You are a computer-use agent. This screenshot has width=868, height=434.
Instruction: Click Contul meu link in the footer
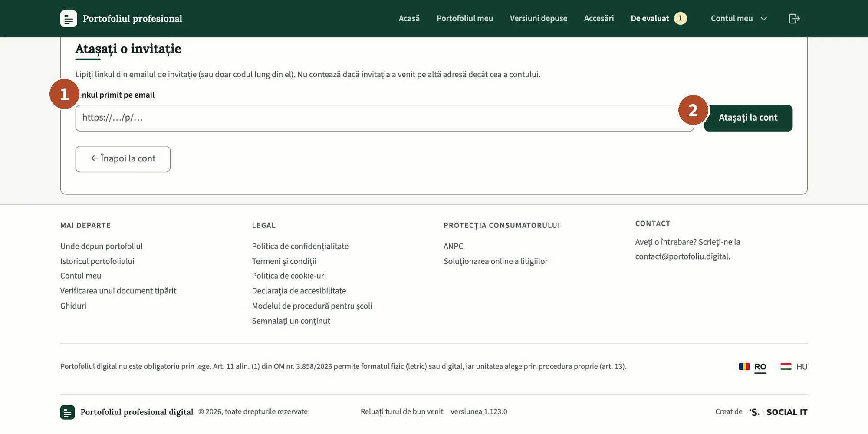[x=81, y=276]
